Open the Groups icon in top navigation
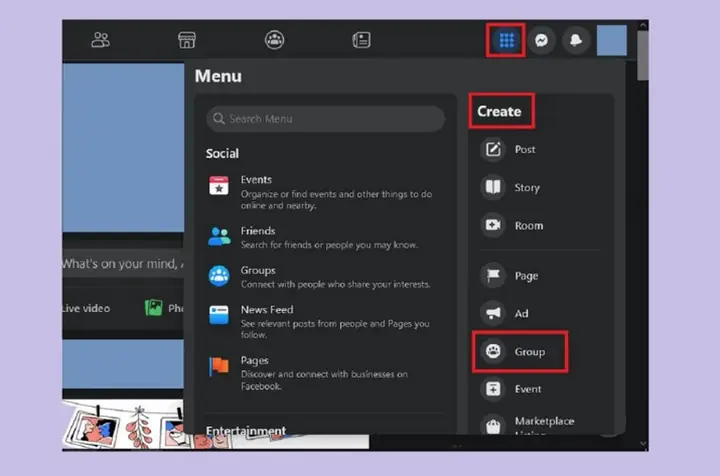Image resolution: width=720 pixels, height=476 pixels. tap(275, 40)
